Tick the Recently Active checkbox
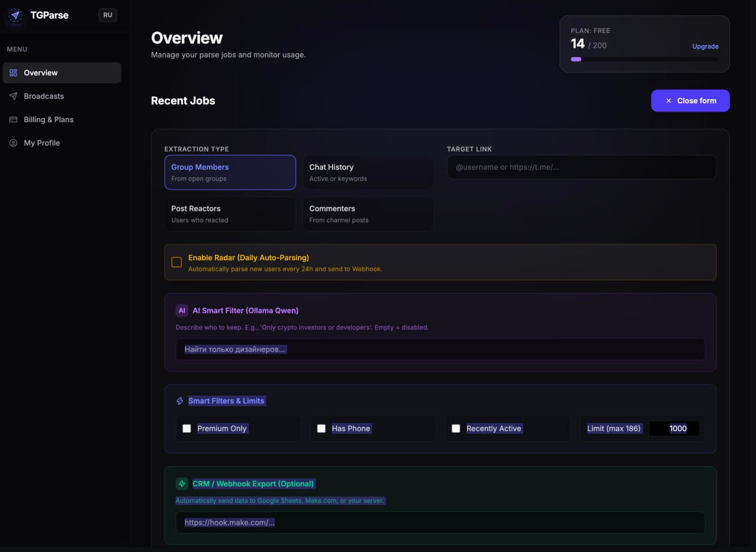The image size is (756, 552). tap(456, 429)
